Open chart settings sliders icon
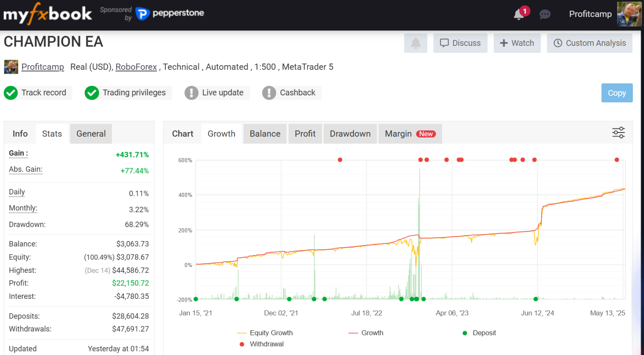This screenshot has height=355, width=644. click(618, 133)
